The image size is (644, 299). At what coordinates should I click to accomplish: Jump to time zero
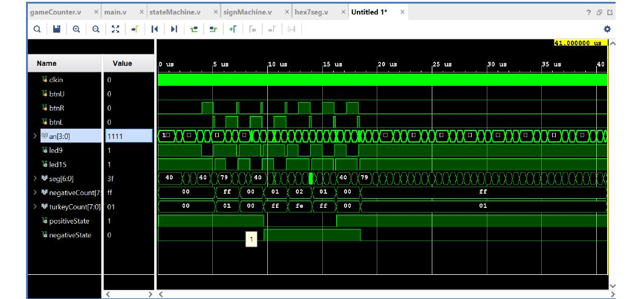[154, 29]
